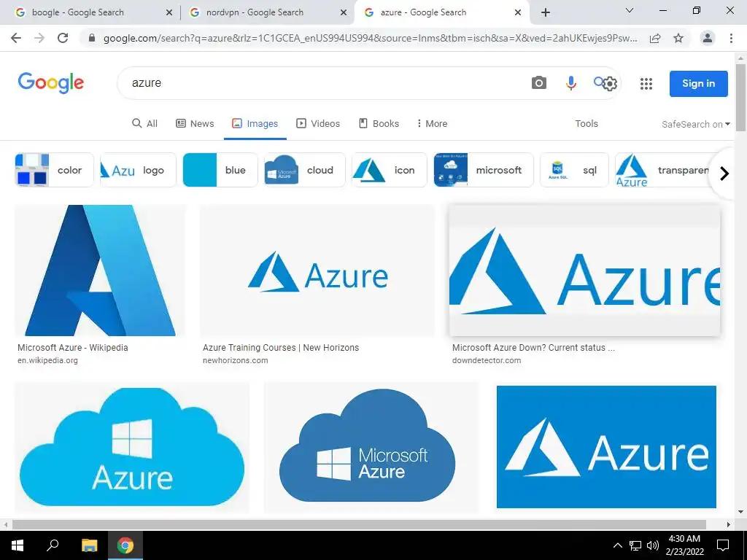Viewport: 747px width, 560px height.
Task: Filter images by the blue chip
Action: [x=220, y=170]
